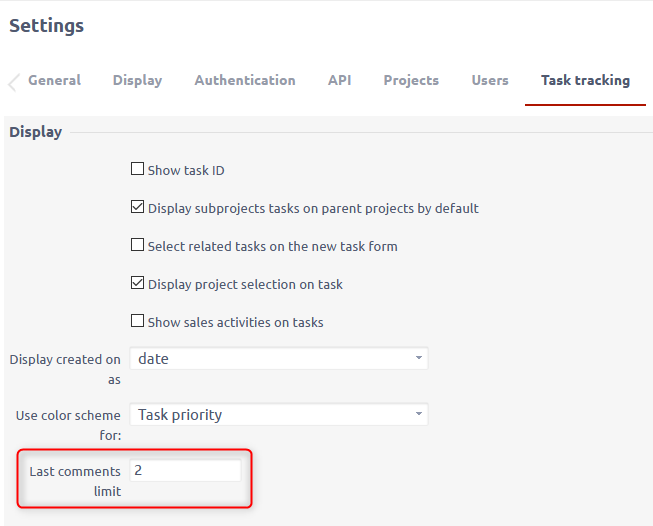Open the Projects tab
Viewport: 653px width, 526px height.
click(411, 80)
